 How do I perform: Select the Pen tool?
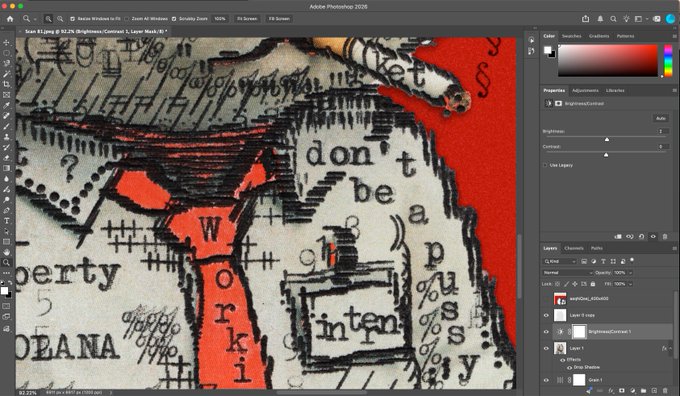tap(7, 210)
